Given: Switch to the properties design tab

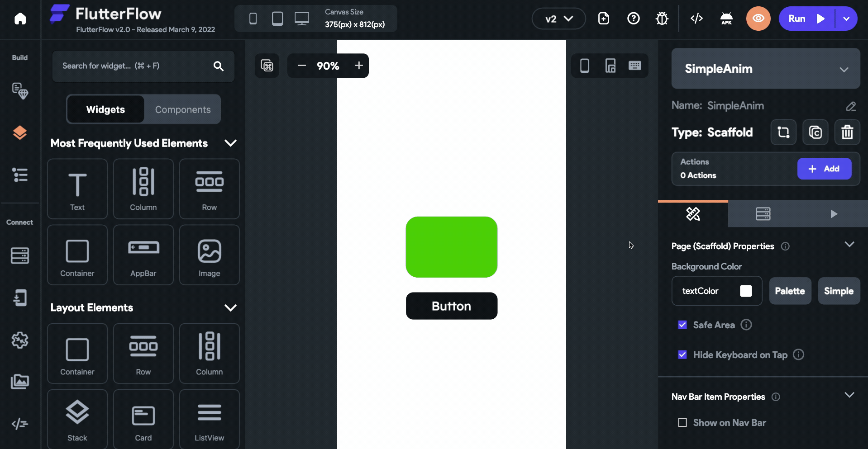Looking at the screenshot, I should coord(693,214).
